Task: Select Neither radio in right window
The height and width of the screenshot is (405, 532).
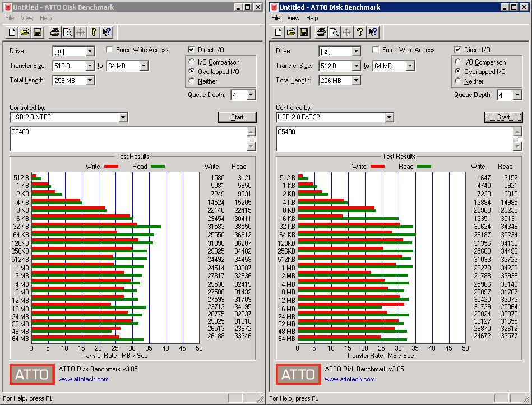Action: coord(458,81)
